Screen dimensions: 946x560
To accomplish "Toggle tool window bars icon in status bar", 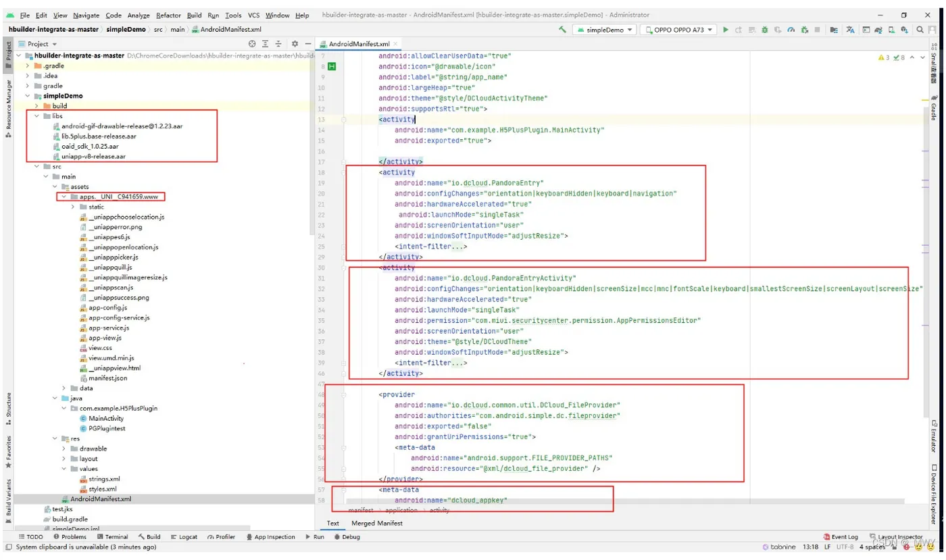I will (x=8, y=546).
